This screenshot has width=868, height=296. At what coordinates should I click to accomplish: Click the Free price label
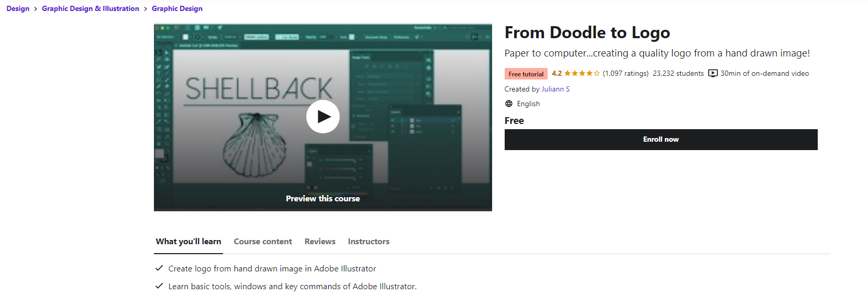(514, 121)
